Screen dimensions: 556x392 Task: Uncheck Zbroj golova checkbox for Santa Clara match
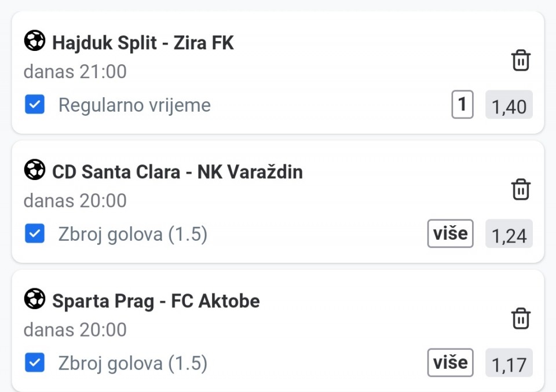[x=35, y=233]
